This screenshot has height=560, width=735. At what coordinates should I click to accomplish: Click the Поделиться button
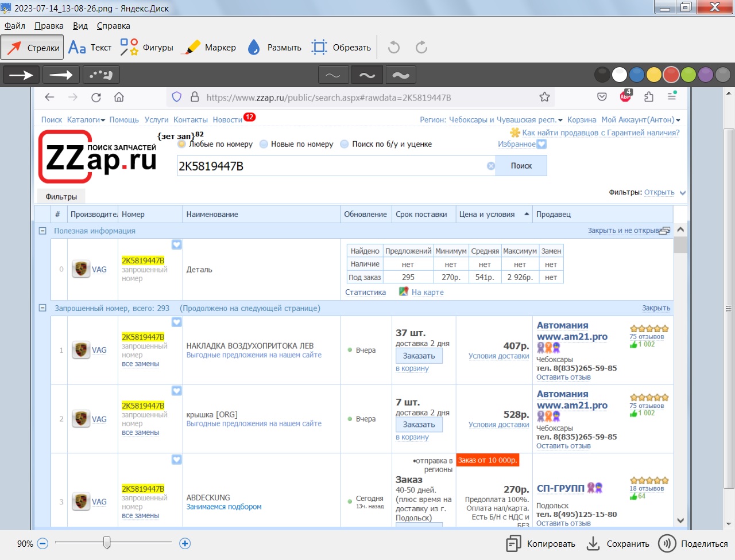pos(693,543)
